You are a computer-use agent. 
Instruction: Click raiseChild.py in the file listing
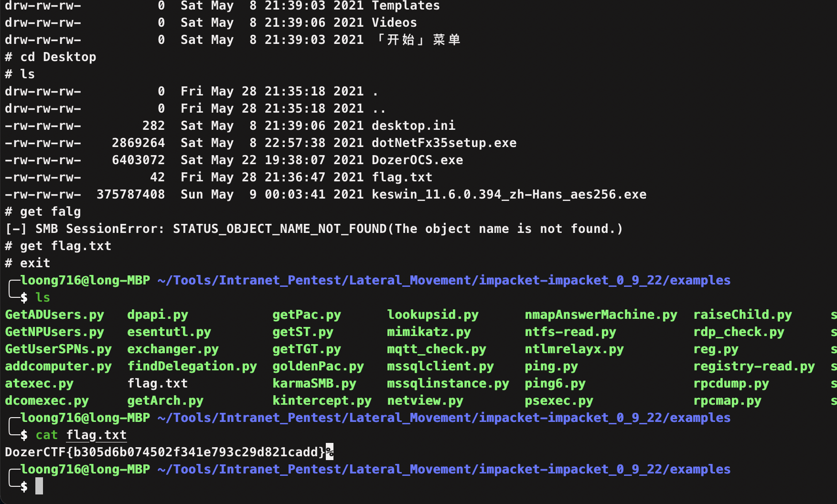tap(742, 315)
